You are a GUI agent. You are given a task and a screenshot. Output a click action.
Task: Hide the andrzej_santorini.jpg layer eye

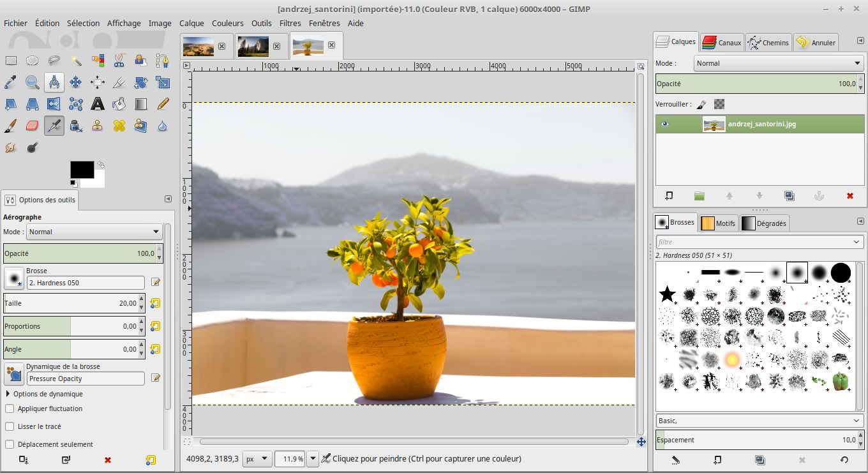[x=665, y=124]
